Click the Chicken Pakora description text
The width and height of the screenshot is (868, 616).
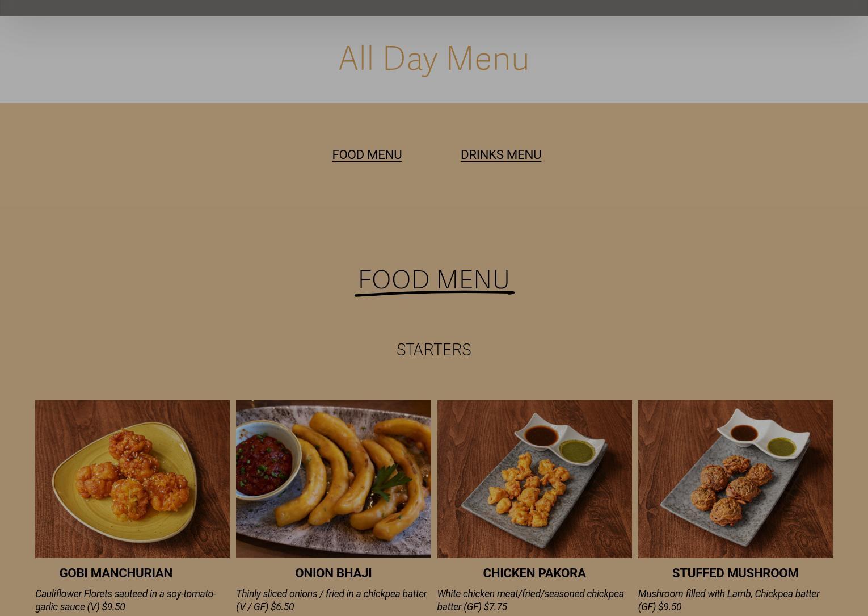pos(530,600)
